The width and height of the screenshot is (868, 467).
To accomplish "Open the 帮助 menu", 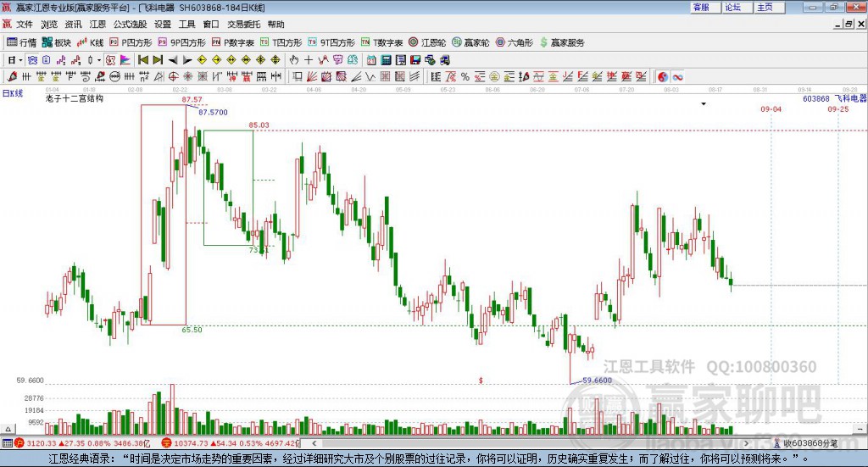I will 275,25.
